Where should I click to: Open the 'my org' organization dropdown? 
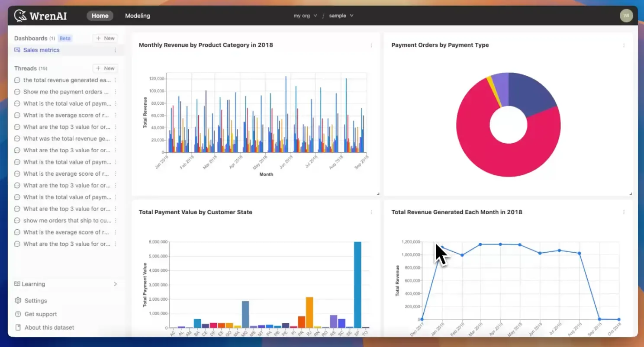pyautogui.click(x=305, y=16)
